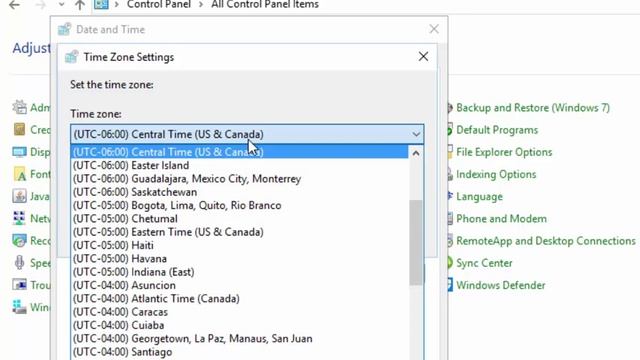Select (UTC-05:00) Indiana (East)
Screen dimensions: 640x360
240,272
